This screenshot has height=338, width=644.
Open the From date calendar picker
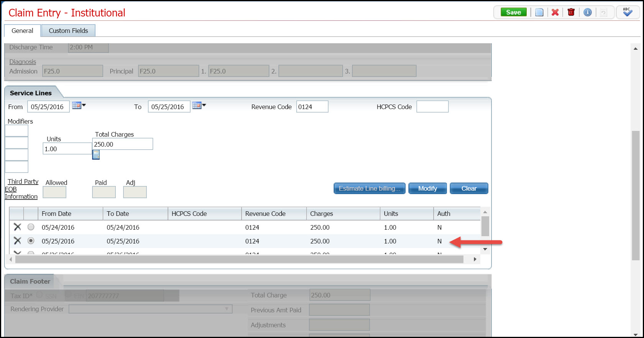tap(78, 106)
